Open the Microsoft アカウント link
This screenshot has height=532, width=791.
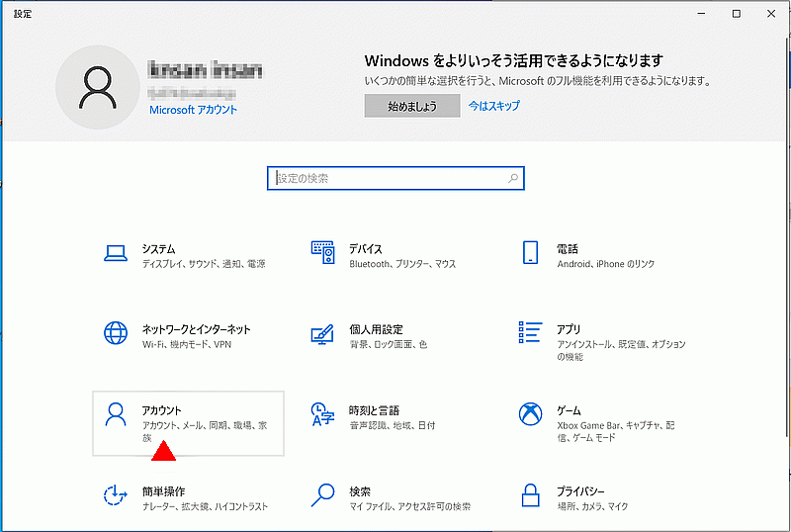[193, 110]
